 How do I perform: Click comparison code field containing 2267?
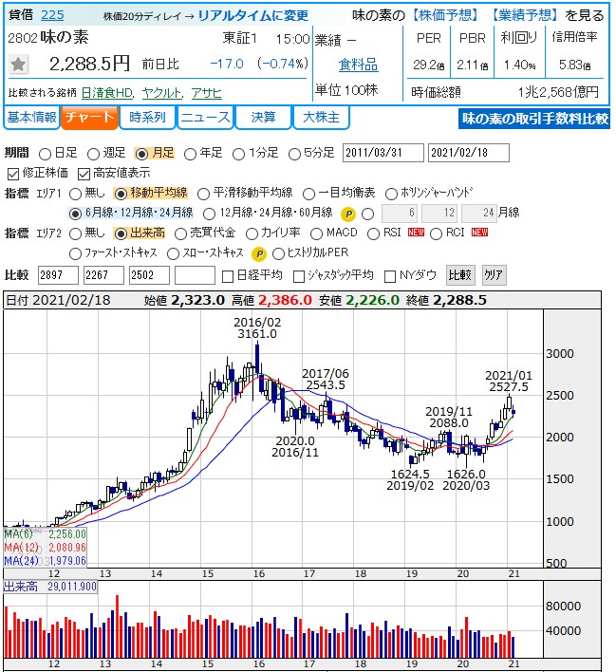103,275
